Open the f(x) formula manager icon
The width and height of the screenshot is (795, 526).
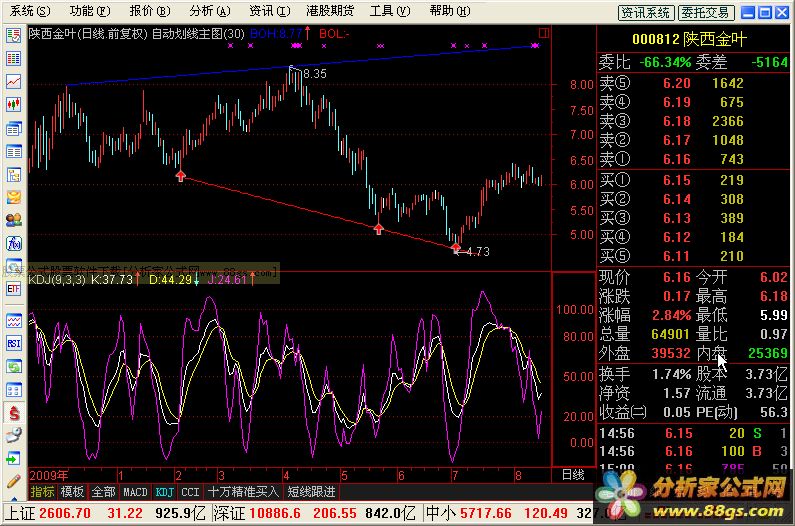(x=14, y=243)
